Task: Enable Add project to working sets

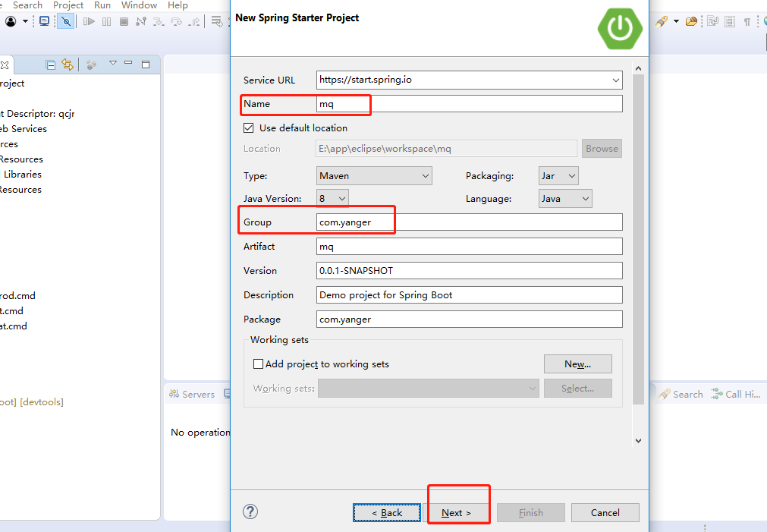Action: [x=258, y=364]
